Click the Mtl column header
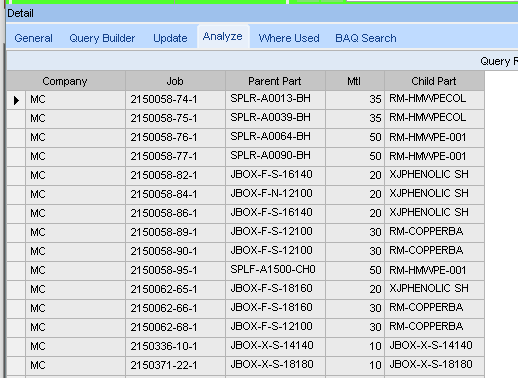 click(x=355, y=81)
